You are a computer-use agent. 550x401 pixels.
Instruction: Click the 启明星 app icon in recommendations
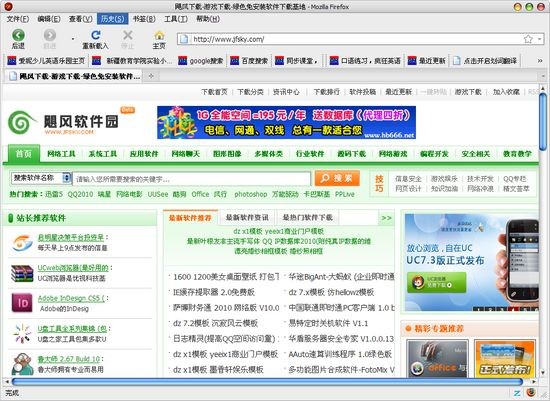point(22,243)
